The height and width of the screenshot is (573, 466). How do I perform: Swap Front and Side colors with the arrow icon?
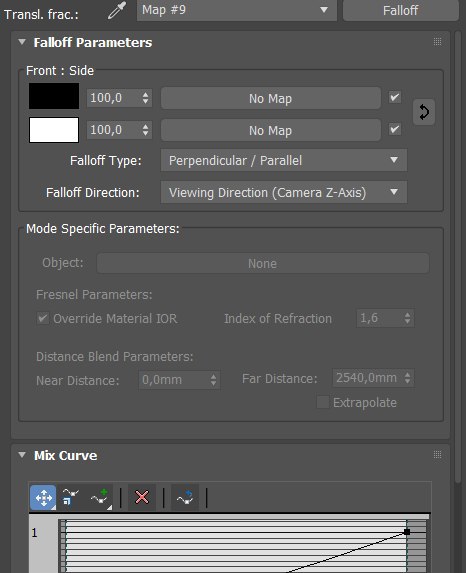[x=424, y=112]
